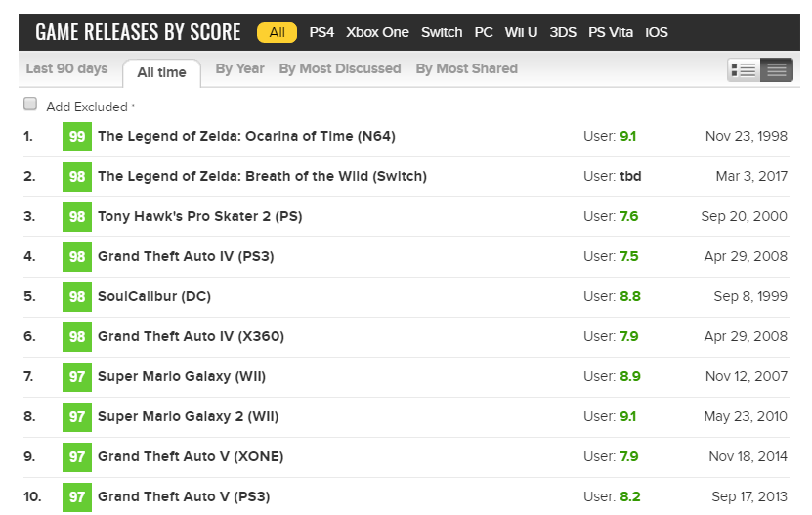Click the date May 23, 2010
The height and width of the screenshot is (515, 812).
(746, 416)
